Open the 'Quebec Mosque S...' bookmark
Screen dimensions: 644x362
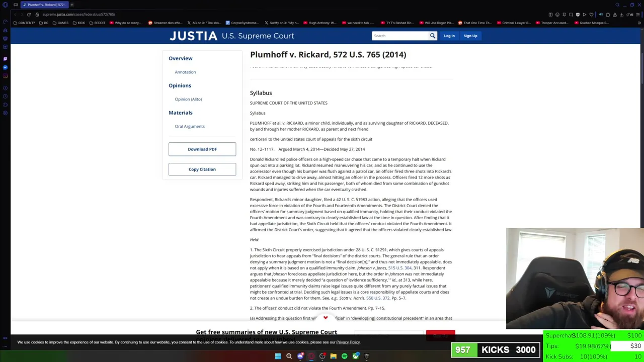591,23
